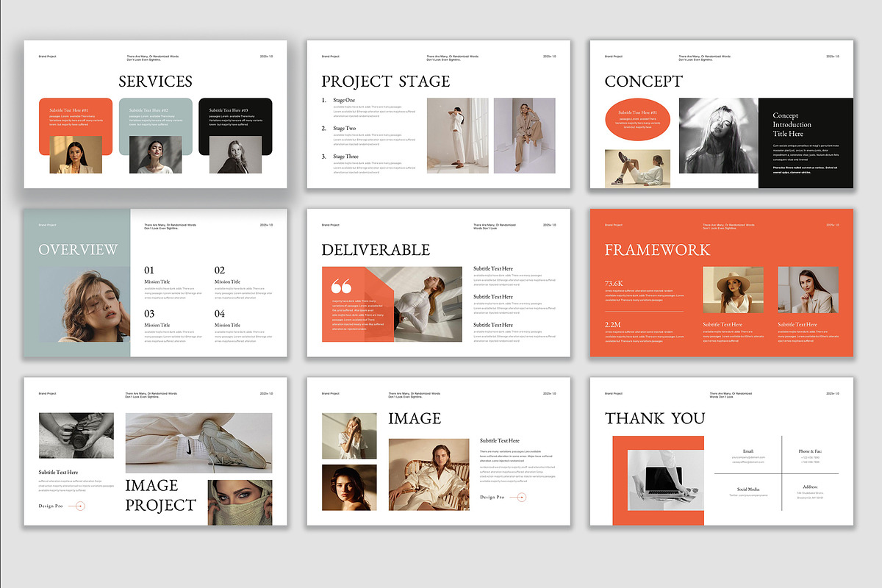Screen dimensions: 882x588
Task: Click the woman in white suit photo in Project Stage
Action: [458, 136]
